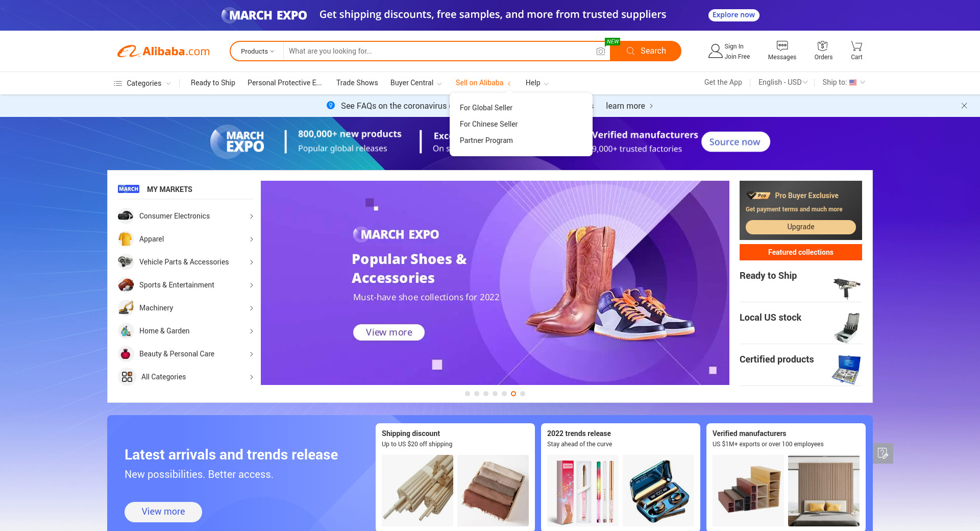Image resolution: width=980 pixels, height=531 pixels.
Task: Expand the Categories menu
Action: (142, 83)
